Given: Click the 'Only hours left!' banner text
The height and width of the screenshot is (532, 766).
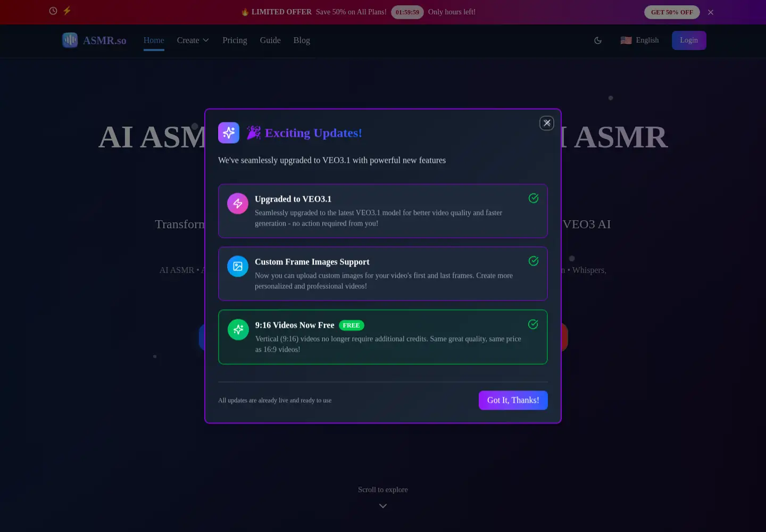Looking at the screenshot, I should coord(452,12).
